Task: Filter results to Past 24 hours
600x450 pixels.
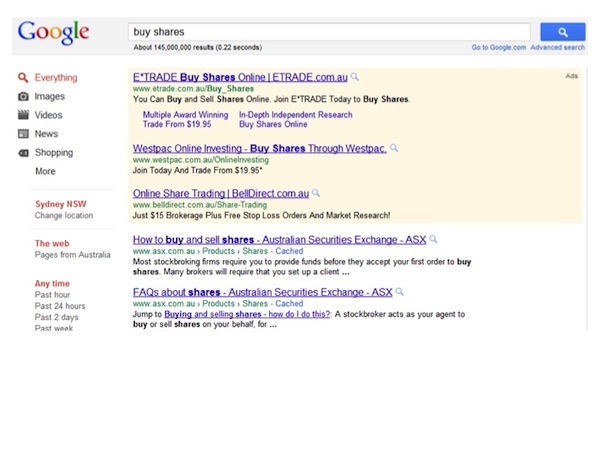Action: point(60,306)
